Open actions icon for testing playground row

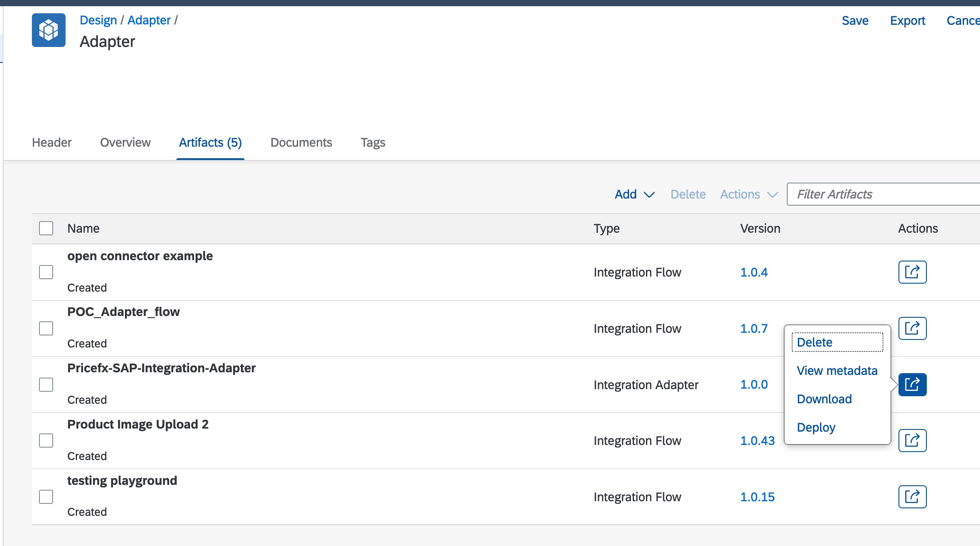(912, 497)
